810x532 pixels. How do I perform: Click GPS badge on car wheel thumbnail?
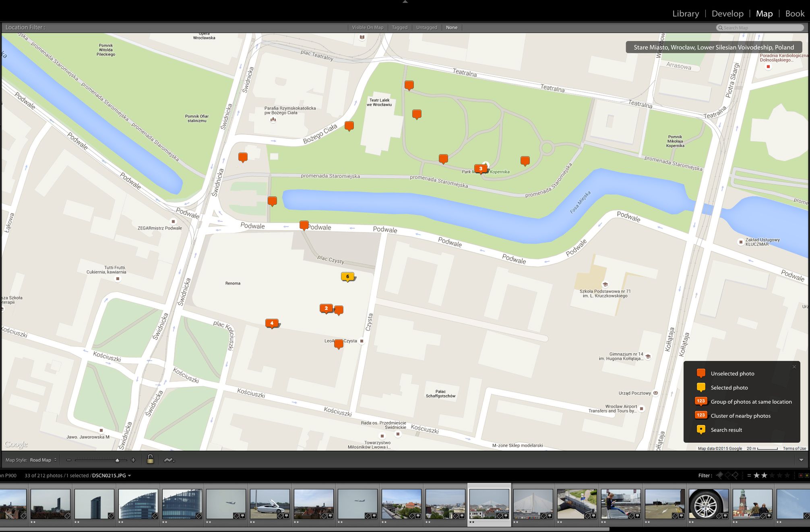[x=725, y=516]
